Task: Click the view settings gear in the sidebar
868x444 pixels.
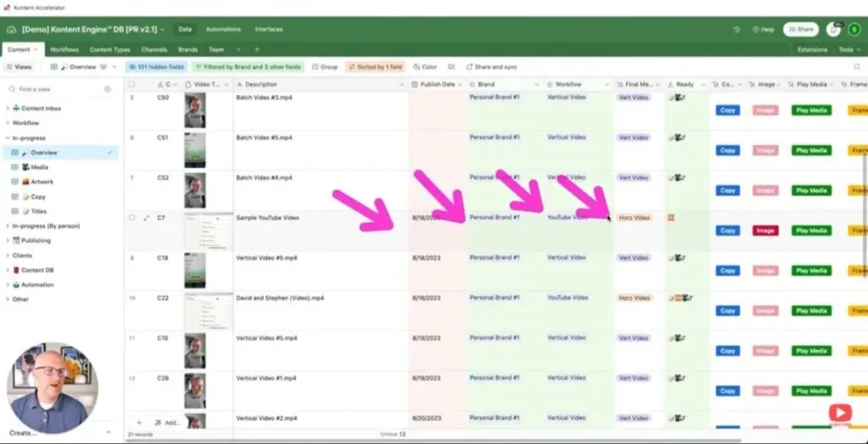Action: tap(108, 89)
